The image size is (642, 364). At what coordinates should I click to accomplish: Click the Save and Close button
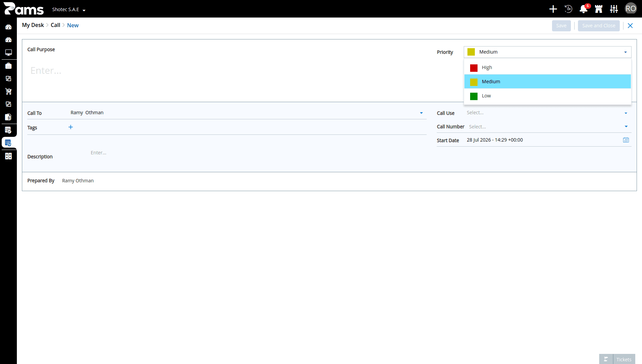pos(599,26)
